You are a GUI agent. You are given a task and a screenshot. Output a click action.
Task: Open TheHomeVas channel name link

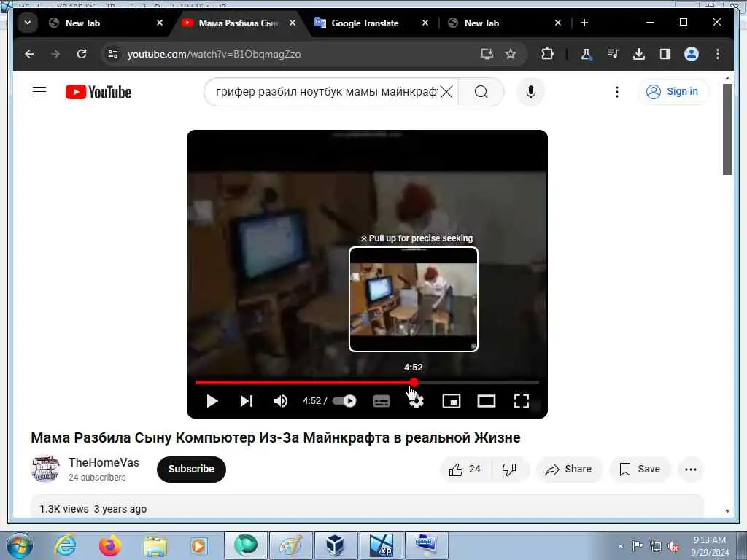(x=104, y=462)
